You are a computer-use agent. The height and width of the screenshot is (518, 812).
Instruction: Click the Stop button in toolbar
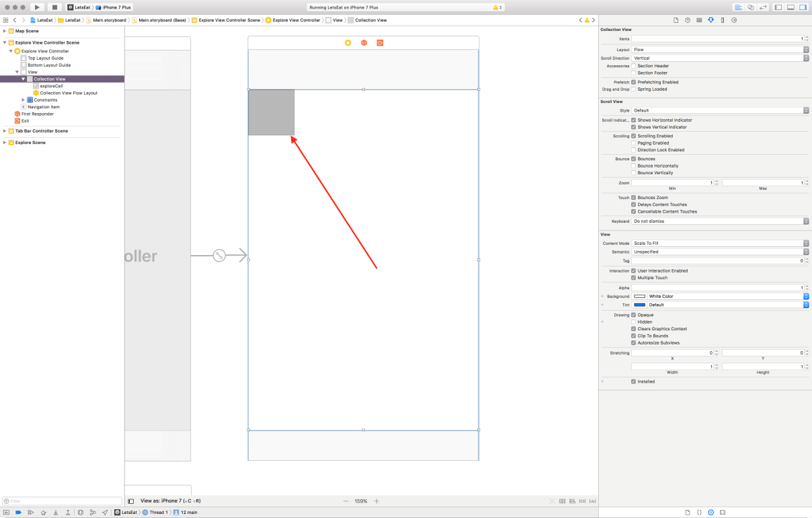click(x=55, y=7)
